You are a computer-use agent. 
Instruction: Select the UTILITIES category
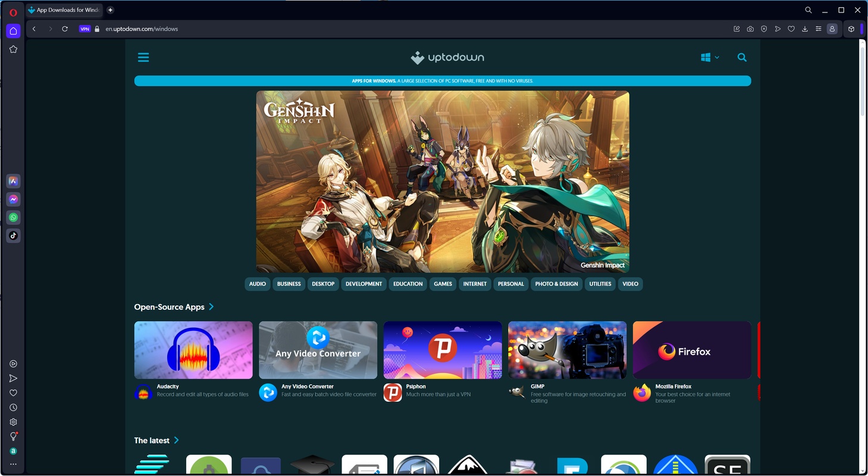pos(600,284)
